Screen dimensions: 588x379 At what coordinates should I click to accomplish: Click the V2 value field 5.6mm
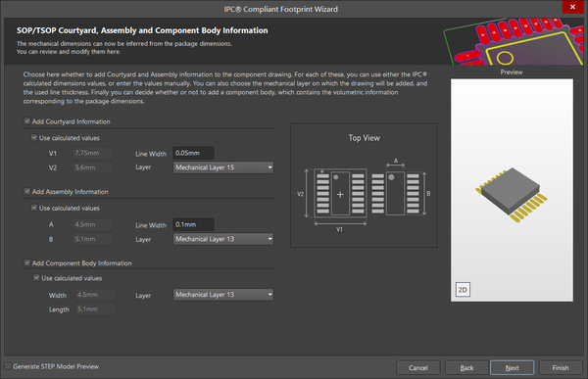(x=93, y=167)
